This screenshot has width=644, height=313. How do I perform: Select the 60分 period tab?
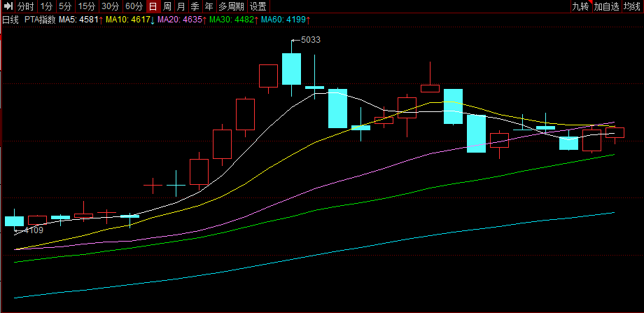pyautogui.click(x=134, y=6)
